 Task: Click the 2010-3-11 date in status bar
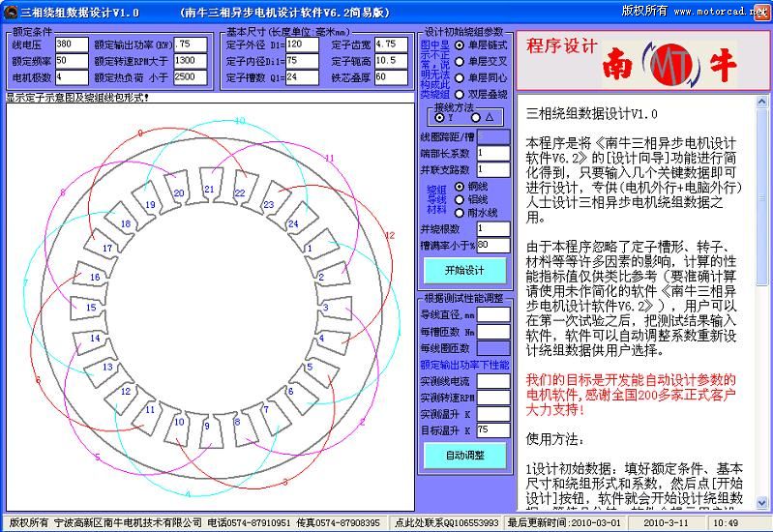tap(666, 522)
